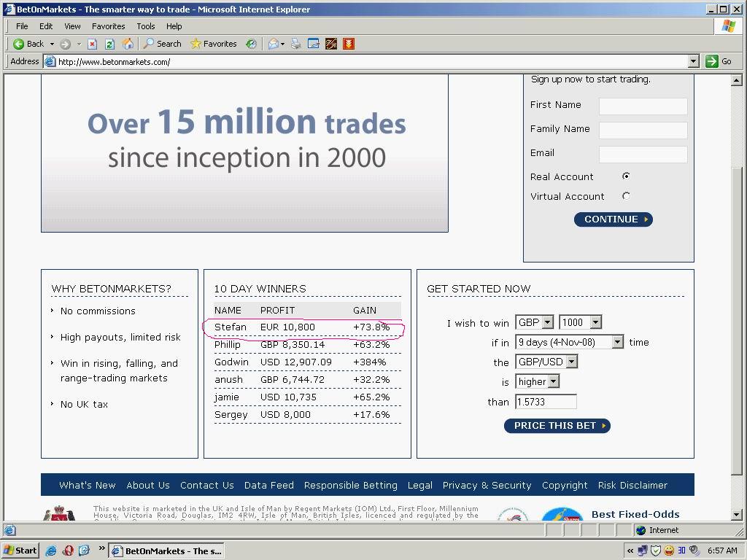This screenshot has width=747, height=560.
Task: Open the Favorites menu in the menu bar
Action: [x=108, y=26]
